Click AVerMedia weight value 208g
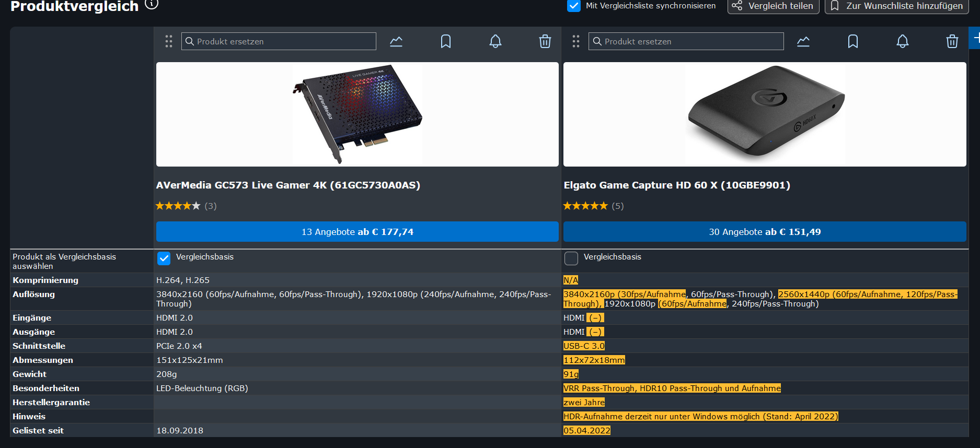The width and height of the screenshot is (980, 448). click(x=167, y=374)
